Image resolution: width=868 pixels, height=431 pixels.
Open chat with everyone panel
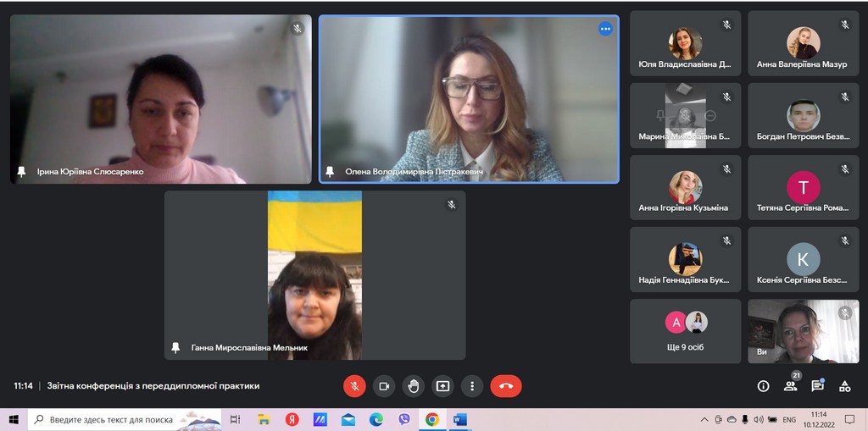click(817, 386)
